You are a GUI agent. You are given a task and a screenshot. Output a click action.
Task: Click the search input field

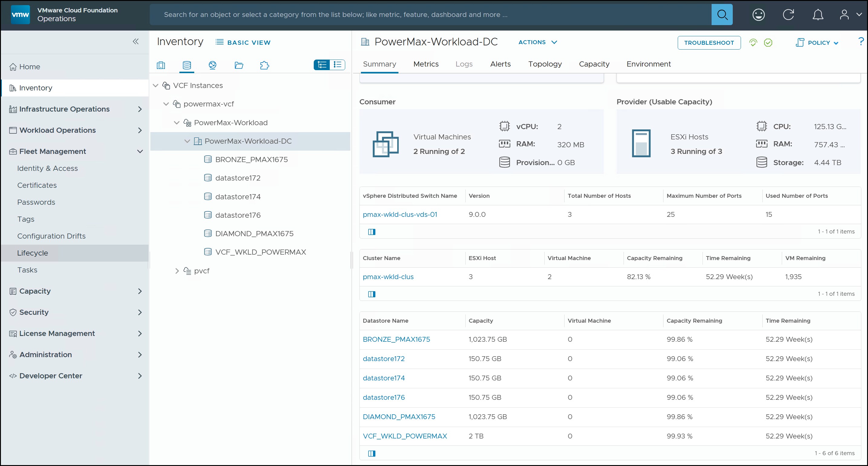[430, 15]
